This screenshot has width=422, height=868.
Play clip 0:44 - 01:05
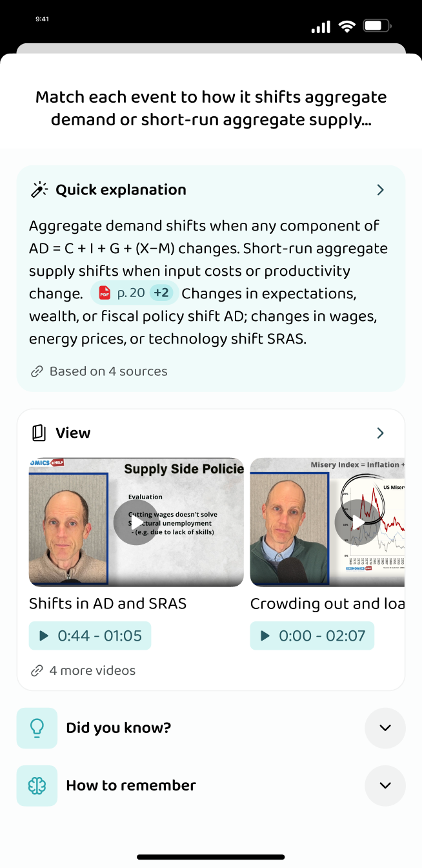[x=90, y=635]
